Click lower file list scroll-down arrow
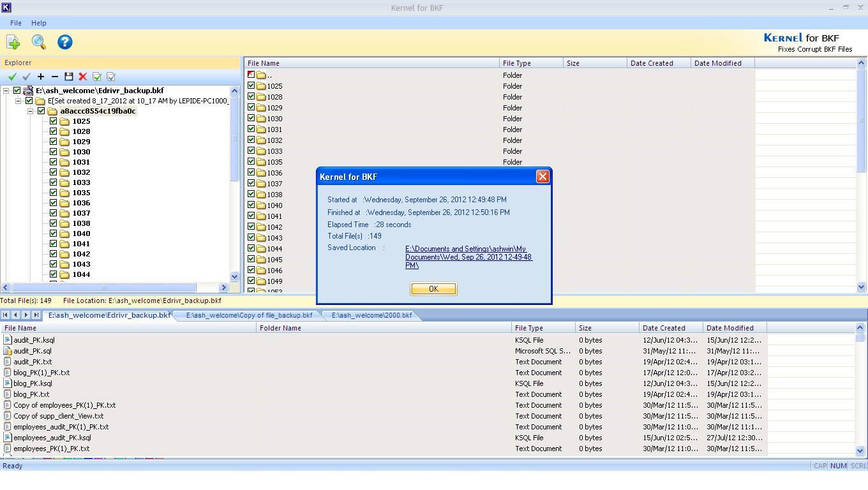This screenshot has height=490, width=868. point(860,450)
